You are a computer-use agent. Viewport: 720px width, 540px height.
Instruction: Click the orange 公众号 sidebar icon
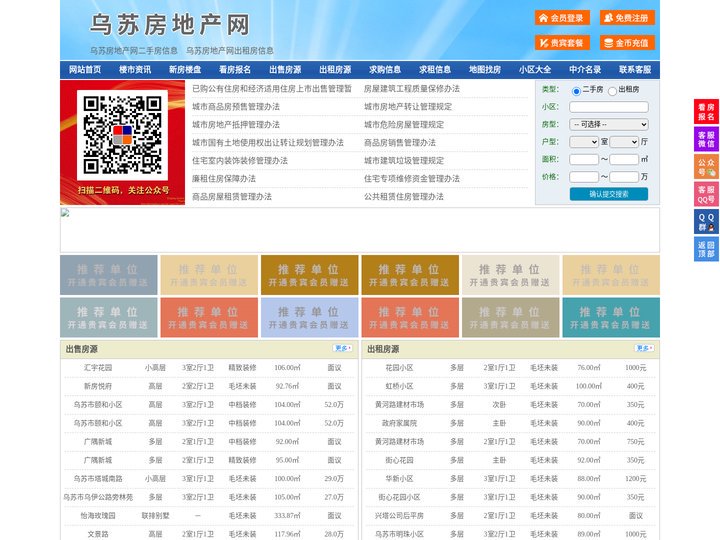[x=706, y=167]
